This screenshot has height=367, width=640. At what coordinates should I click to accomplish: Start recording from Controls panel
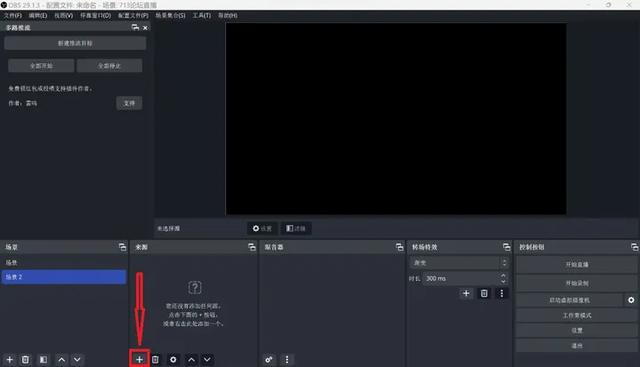point(576,283)
